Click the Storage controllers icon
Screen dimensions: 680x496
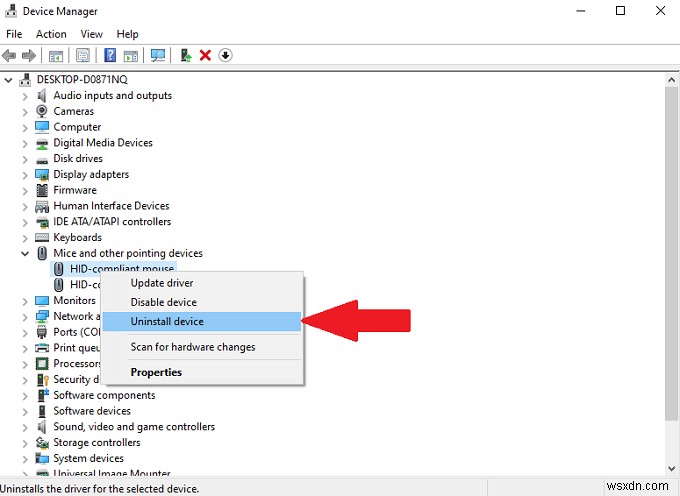coord(42,442)
